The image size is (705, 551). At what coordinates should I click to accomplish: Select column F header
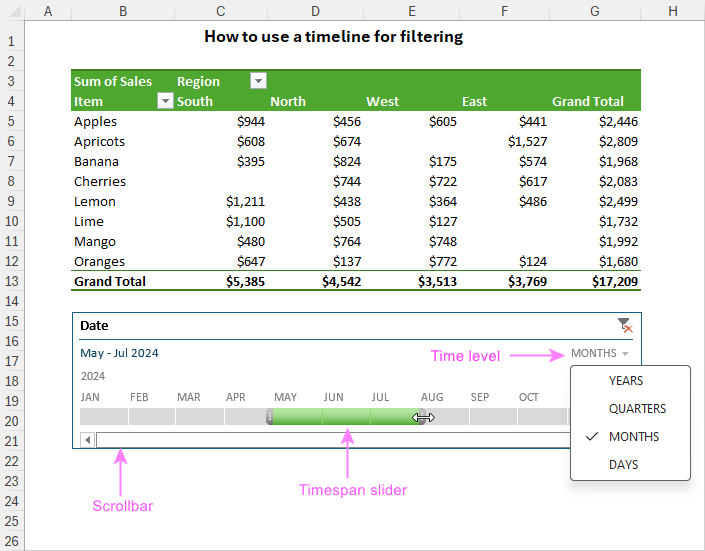click(504, 10)
